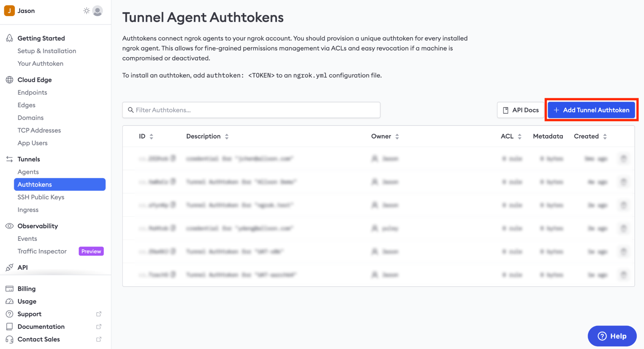The image size is (644, 349).
Task: Click the Getting Started bell icon
Action: point(9,38)
